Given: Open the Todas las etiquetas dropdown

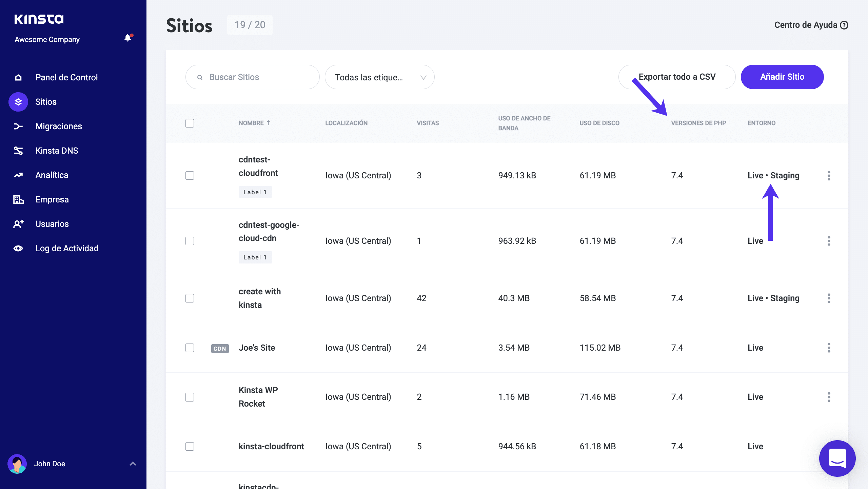Looking at the screenshot, I should pos(379,77).
